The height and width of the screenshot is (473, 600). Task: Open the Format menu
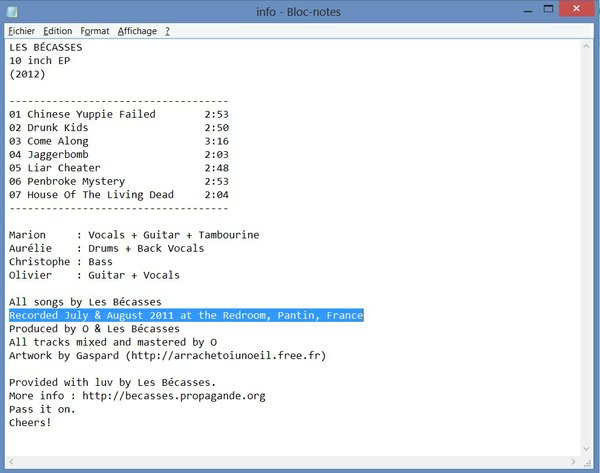[x=95, y=31]
